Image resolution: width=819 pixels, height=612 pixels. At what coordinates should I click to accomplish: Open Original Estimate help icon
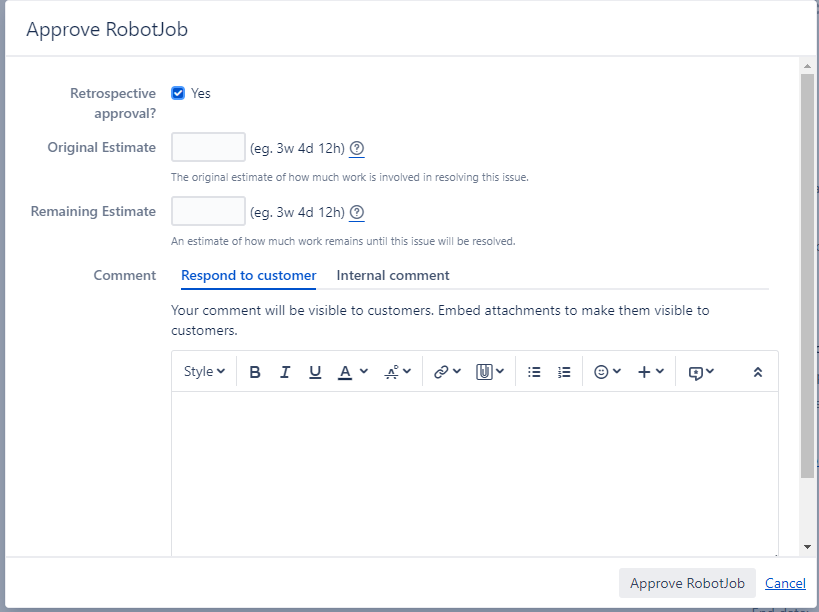tap(357, 148)
